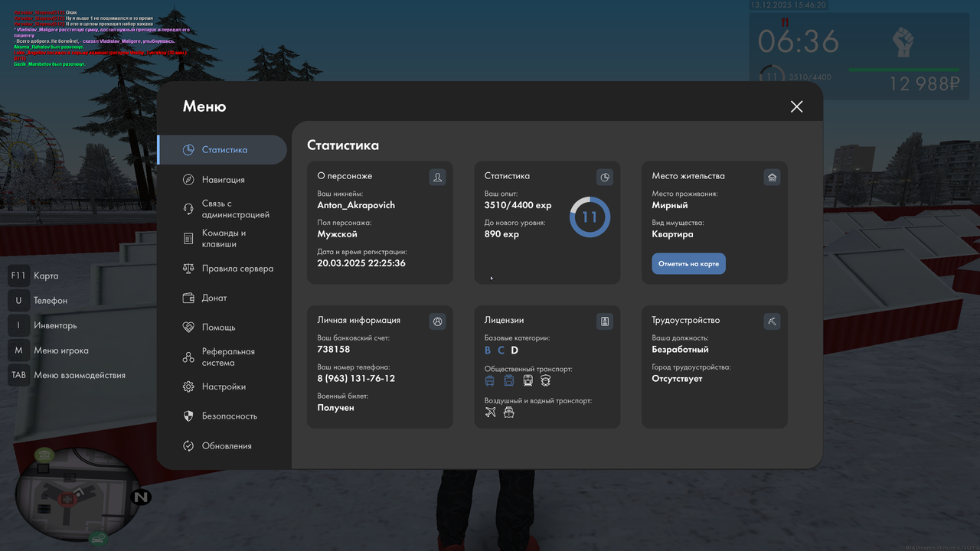
Task: Click the 890 exp remaining value
Action: tap(501, 234)
